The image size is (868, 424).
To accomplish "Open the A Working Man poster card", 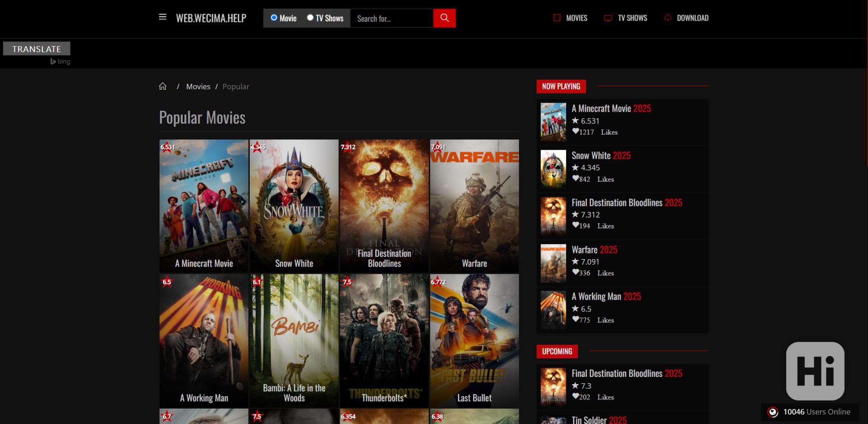I will coord(204,340).
